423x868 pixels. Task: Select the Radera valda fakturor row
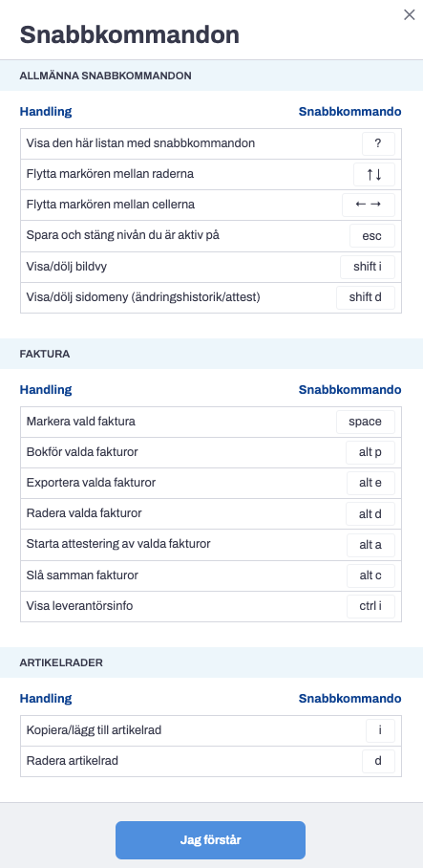point(211,513)
